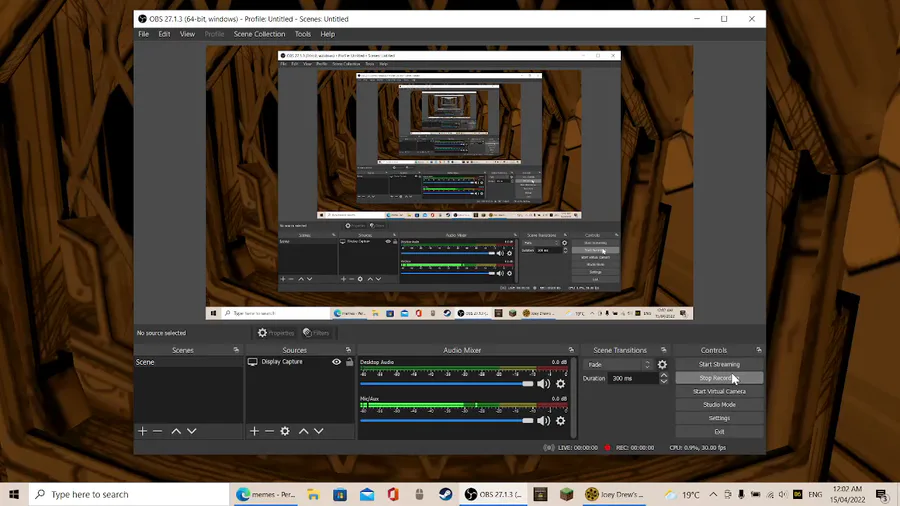The image size is (900, 506).
Task: Open the File menu
Action: pyautogui.click(x=143, y=34)
